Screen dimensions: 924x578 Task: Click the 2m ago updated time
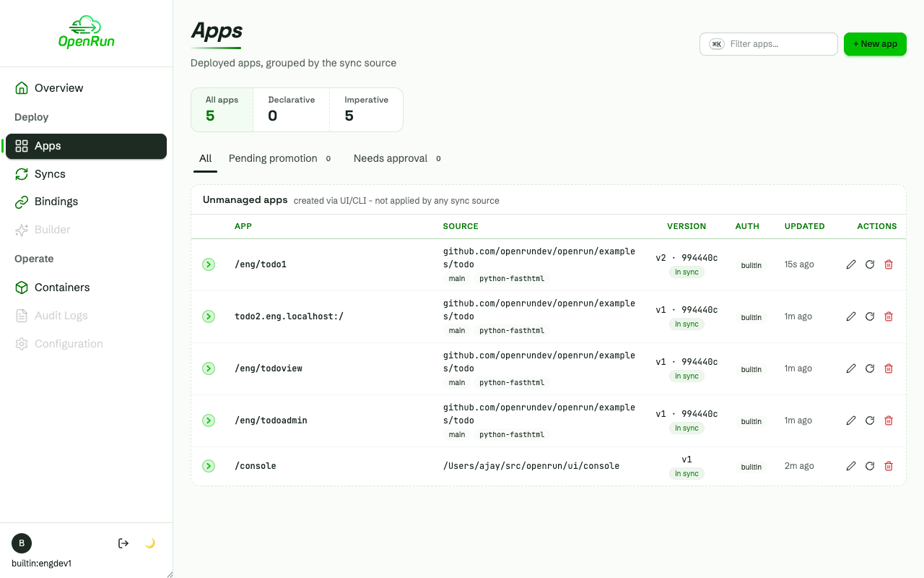point(799,466)
